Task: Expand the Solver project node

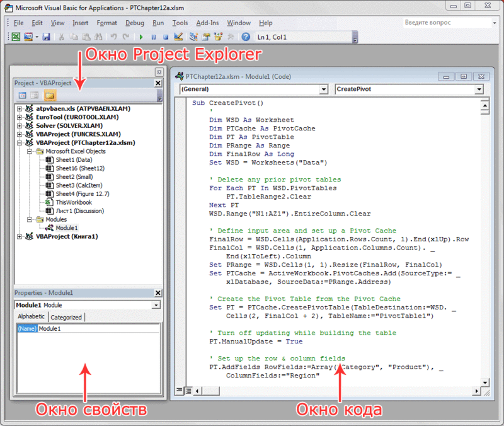Action: [x=20, y=125]
